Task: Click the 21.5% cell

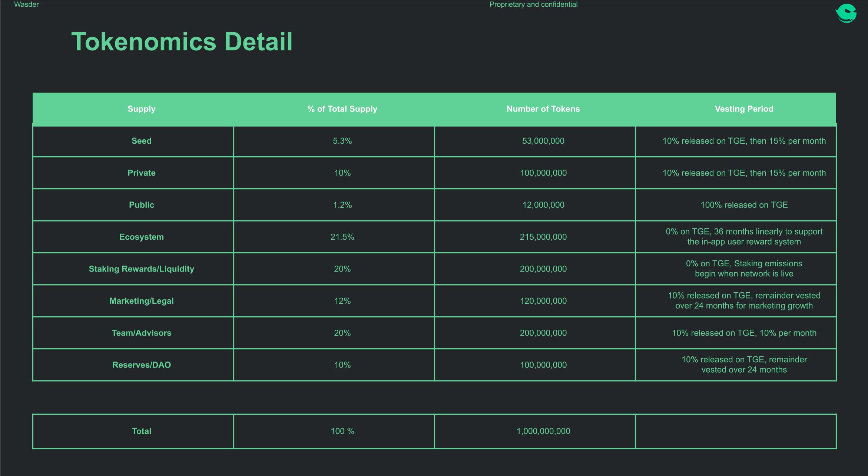Action: [x=342, y=237]
